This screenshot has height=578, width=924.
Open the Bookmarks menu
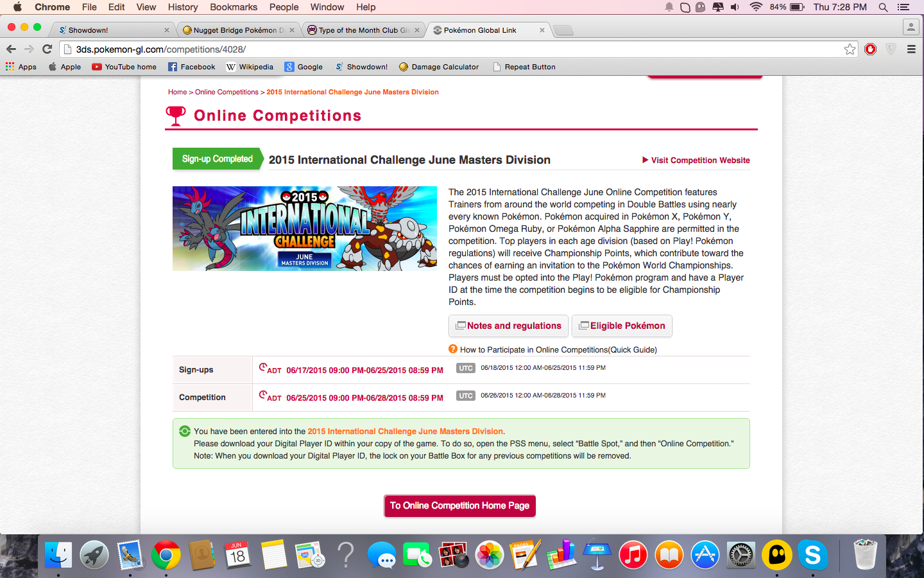[x=234, y=7]
